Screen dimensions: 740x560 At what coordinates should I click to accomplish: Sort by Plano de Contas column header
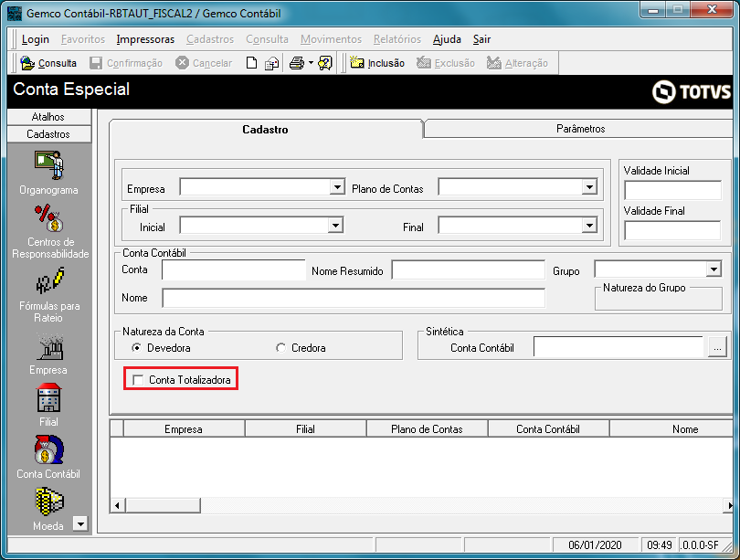click(x=427, y=428)
